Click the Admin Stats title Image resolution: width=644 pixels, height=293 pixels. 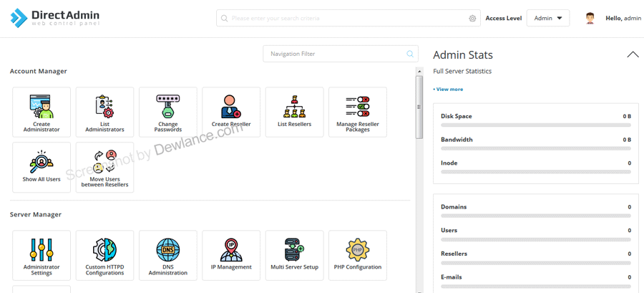coord(463,55)
